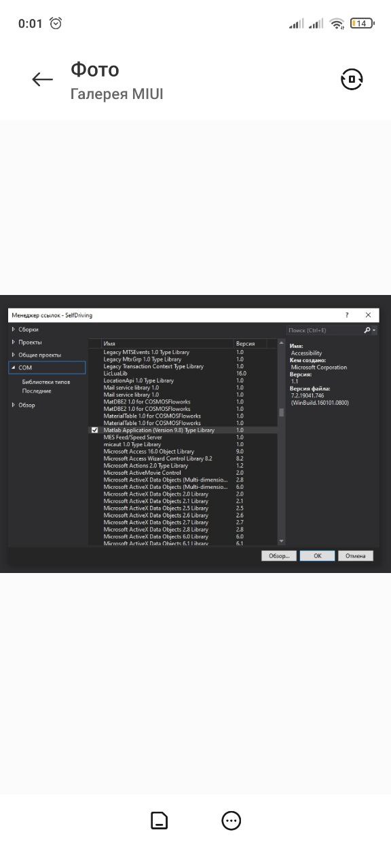Viewport: 391px width, 868px height.
Task: Click the Отмена button
Action: [x=356, y=555]
